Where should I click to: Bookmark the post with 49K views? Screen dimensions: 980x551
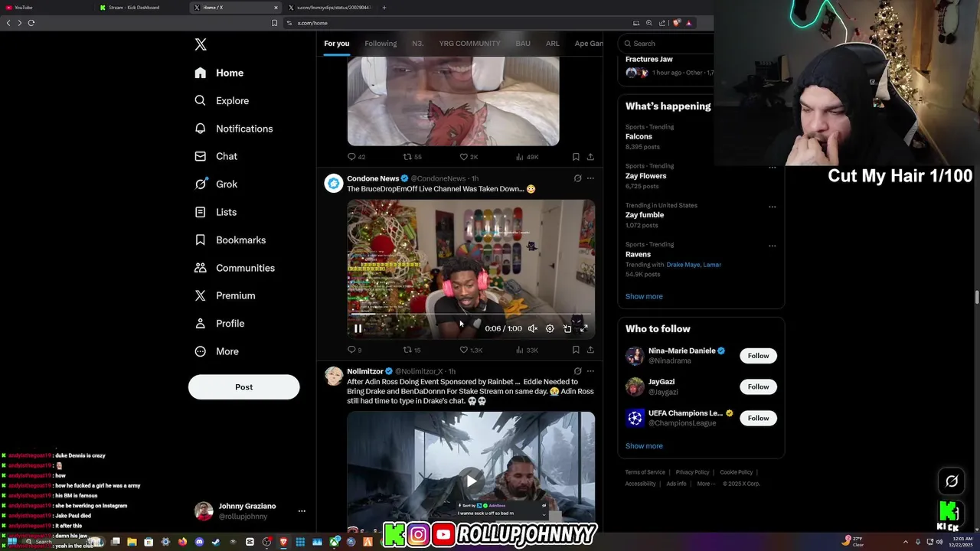[x=576, y=157]
